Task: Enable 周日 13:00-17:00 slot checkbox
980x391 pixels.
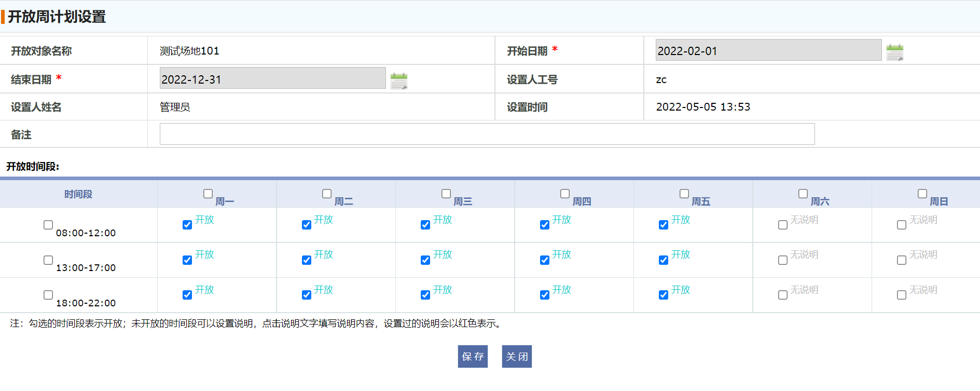Action: tap(902, 260)
